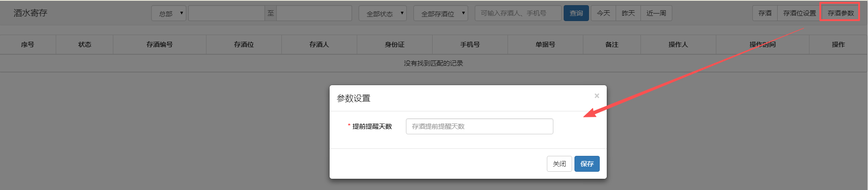Image resolution: width=868 pixels, height=190 pixels.
Task: Click the 提前提醒天数 label
Action: coord(372,126)
